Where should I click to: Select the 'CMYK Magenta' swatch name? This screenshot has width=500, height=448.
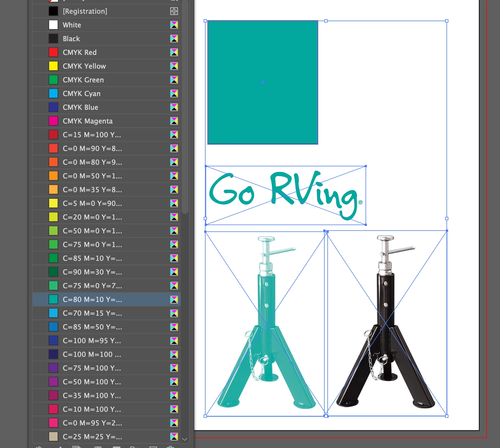[88, 121]
